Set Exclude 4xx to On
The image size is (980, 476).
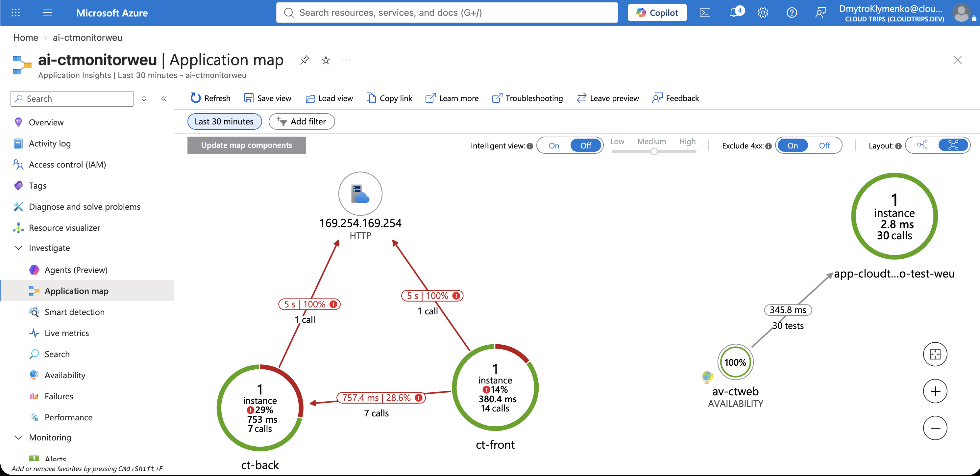click(793, 145)
